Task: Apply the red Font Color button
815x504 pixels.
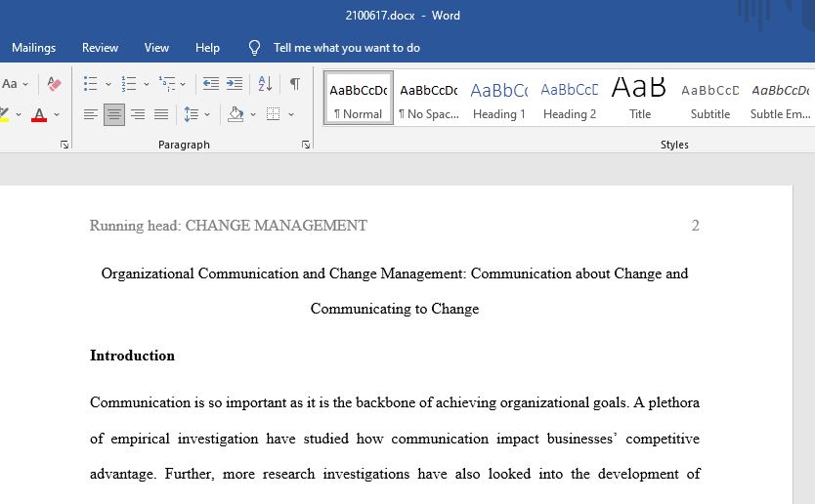Action: [39, 114]
